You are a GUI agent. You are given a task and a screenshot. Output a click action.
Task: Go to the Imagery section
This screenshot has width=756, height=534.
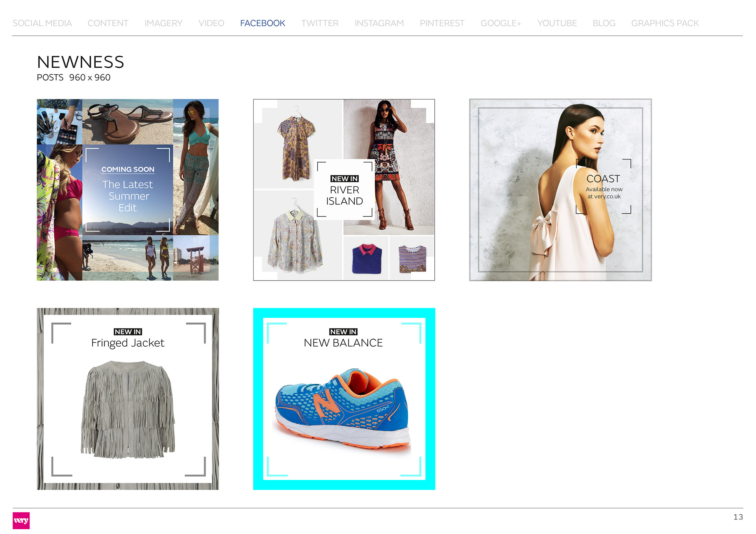163,23
